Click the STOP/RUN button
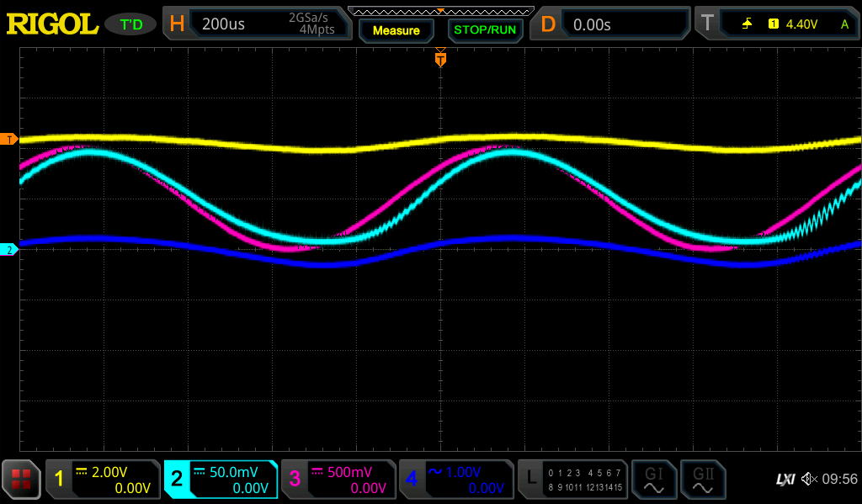862x504 pixels. tap(484, 30)
